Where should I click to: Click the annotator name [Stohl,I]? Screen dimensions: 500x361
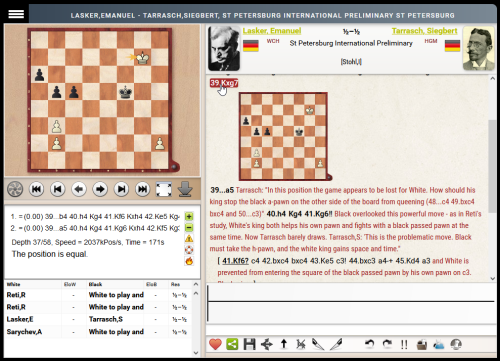[x=351, y=62]
